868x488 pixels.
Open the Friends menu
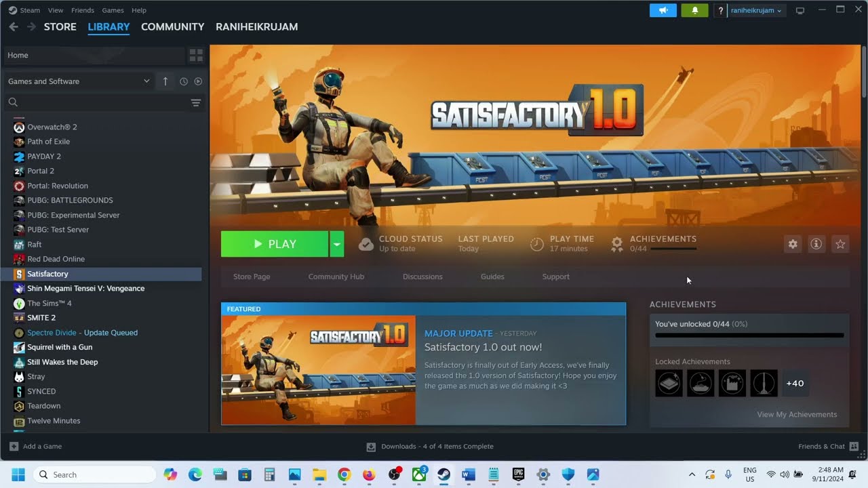coord(83,10)
